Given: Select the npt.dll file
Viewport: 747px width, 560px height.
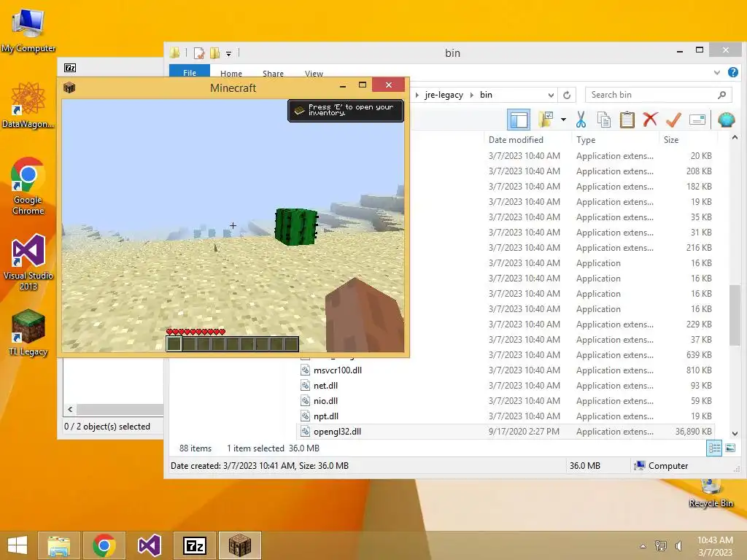Looking at the screenshot, I should pyautogui.click(x=326, y=416).
